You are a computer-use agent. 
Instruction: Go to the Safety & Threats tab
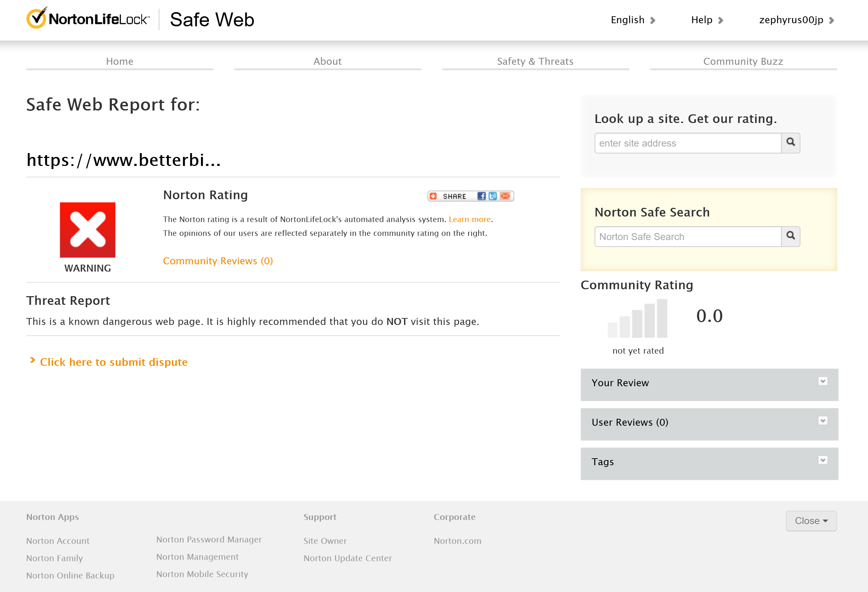[535, 61]
